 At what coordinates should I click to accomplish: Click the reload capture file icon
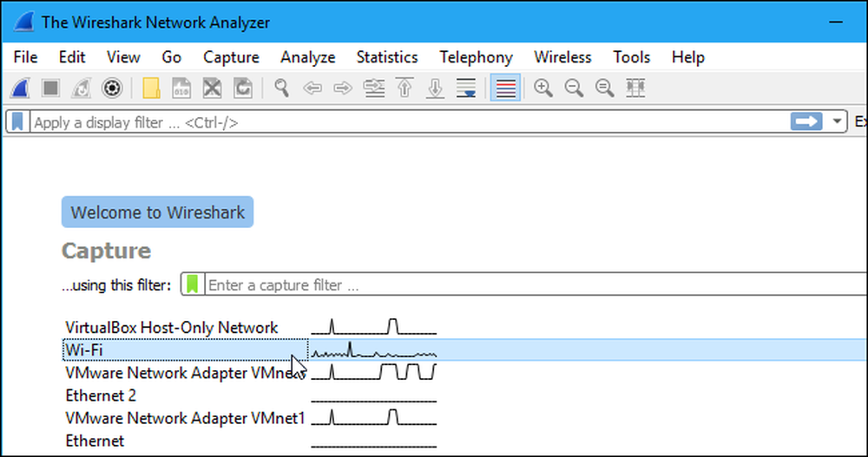(242, 88)
